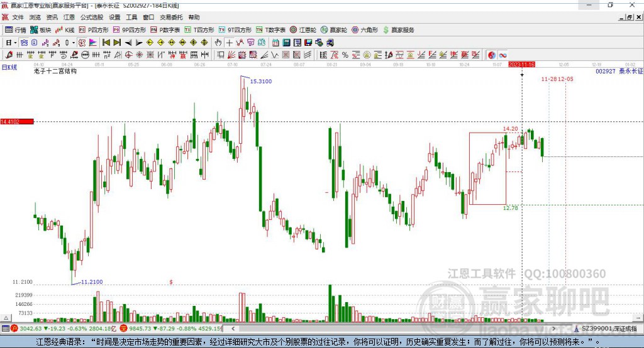Click the 11.2100 low price label

pyautogui.click(x=92, y=282)
